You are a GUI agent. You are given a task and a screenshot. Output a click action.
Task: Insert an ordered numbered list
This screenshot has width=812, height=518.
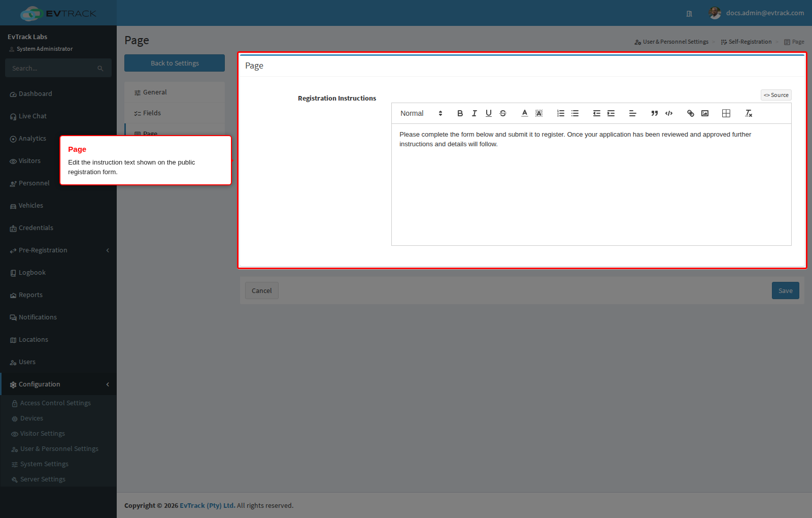(560, 113)
